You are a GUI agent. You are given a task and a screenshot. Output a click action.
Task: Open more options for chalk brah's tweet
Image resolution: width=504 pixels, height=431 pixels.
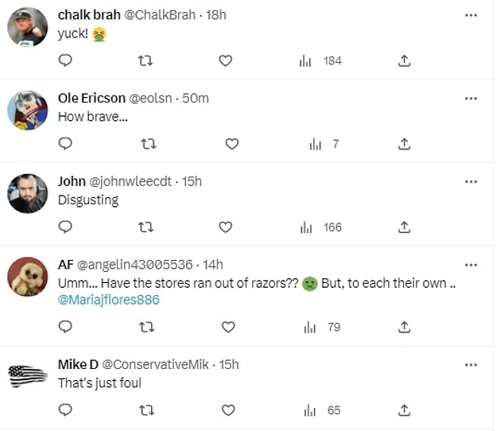[471, 14]
